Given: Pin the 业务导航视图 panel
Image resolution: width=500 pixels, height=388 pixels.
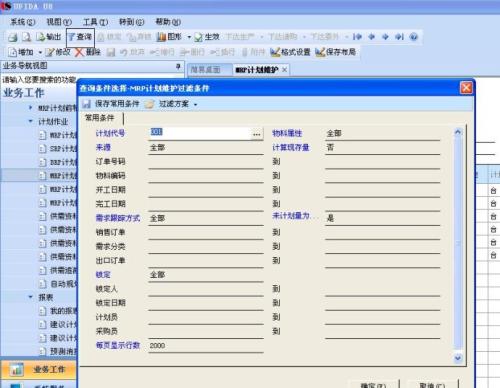Looking at the screenshot, I should (178, 66).
